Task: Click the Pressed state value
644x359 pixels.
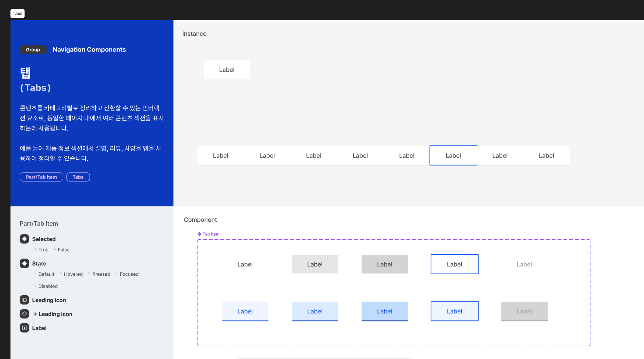Action: [x=101, y=274]
